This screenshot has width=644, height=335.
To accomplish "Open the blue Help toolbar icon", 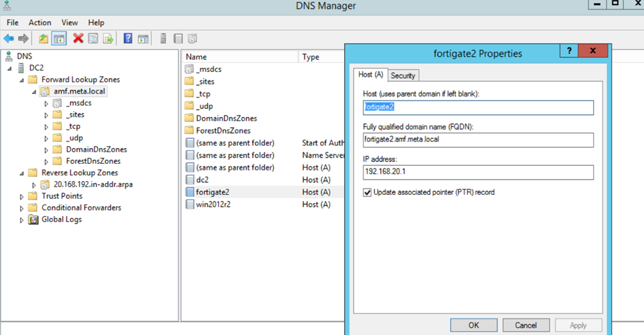I will tap(128, 39).
